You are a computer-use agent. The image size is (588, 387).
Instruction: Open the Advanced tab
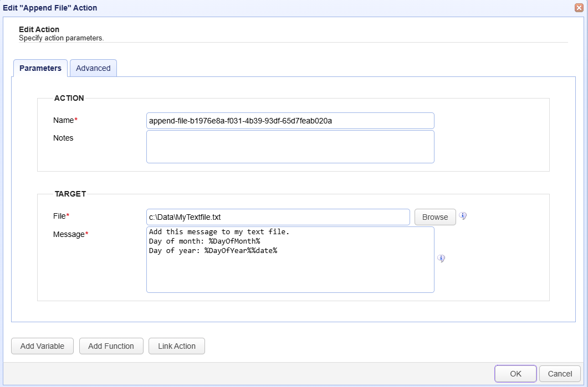point(93,68)
